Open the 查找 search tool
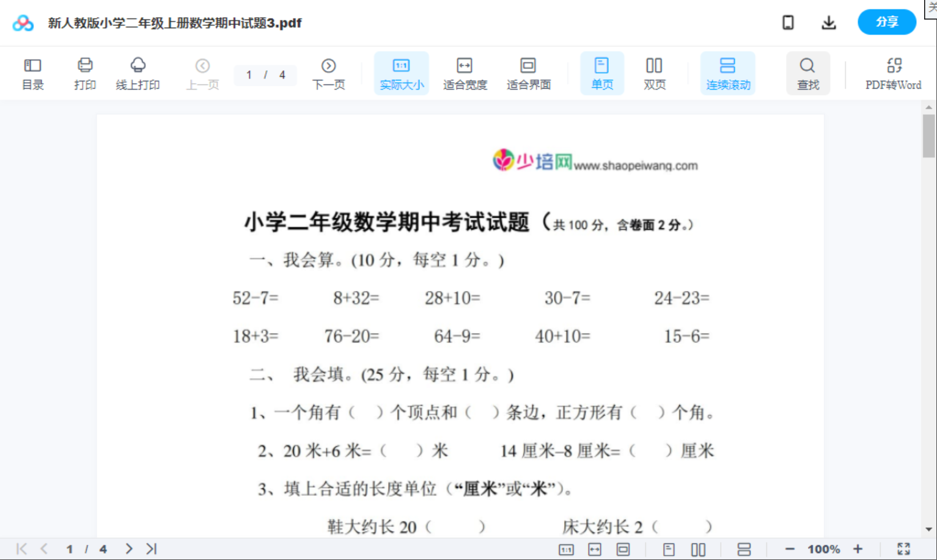 (x=807, y=73)
